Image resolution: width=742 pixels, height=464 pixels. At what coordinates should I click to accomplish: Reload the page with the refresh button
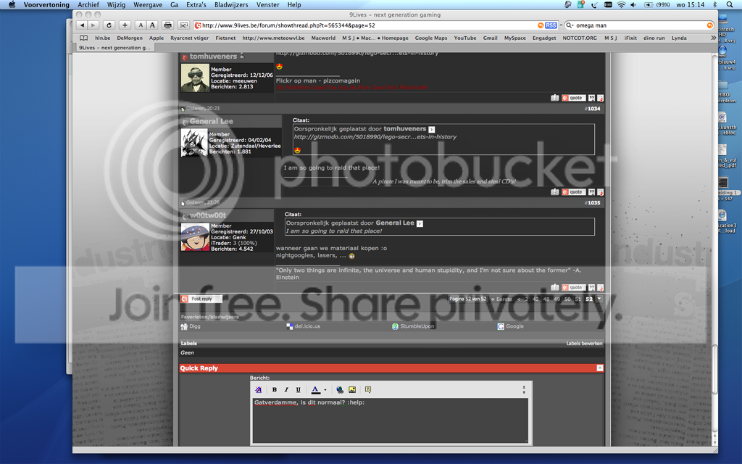coord(109,26)
